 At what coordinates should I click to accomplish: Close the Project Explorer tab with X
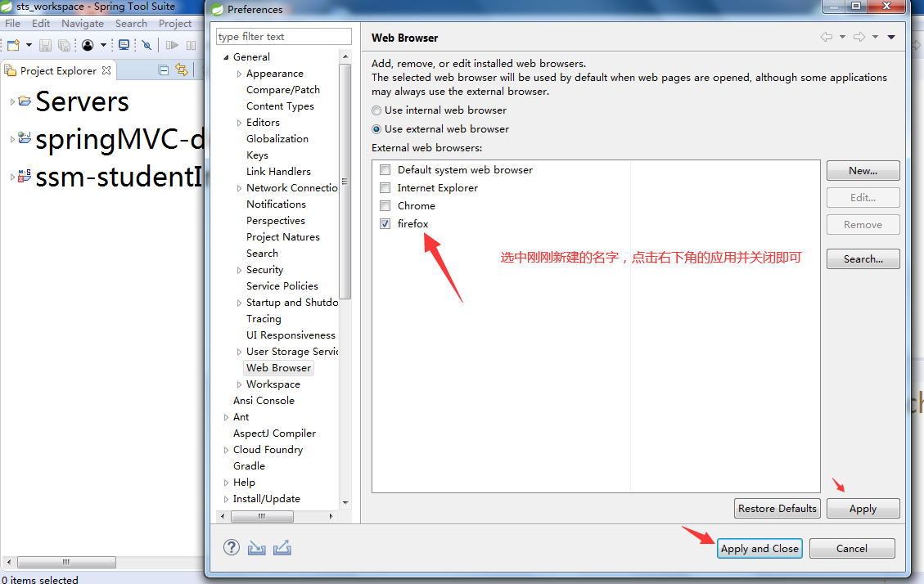pos(106,70)
